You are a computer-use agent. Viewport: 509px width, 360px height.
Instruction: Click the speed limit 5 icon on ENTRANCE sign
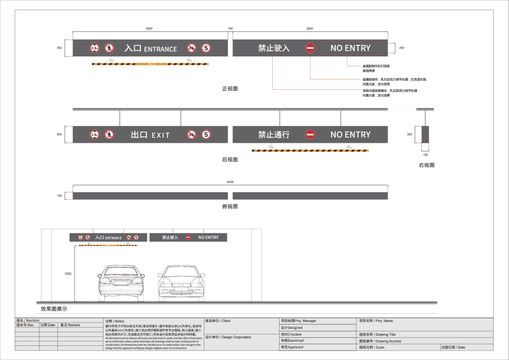[x=206, y=48]
